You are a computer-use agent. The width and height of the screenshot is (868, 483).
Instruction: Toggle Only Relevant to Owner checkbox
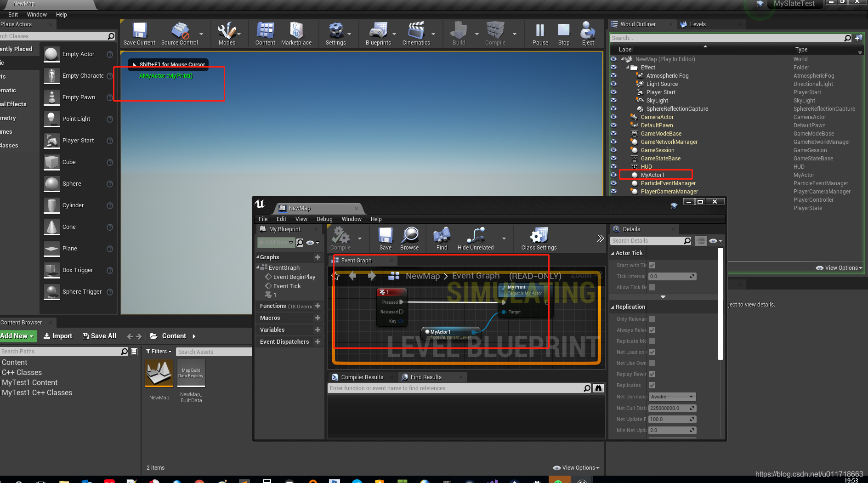(x=652, y=319)
